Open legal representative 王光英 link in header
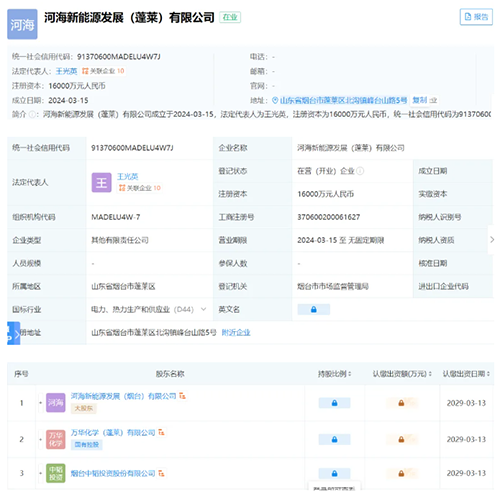Image resolution: width=500 pixels, height=504 pixels. [66, 71]
